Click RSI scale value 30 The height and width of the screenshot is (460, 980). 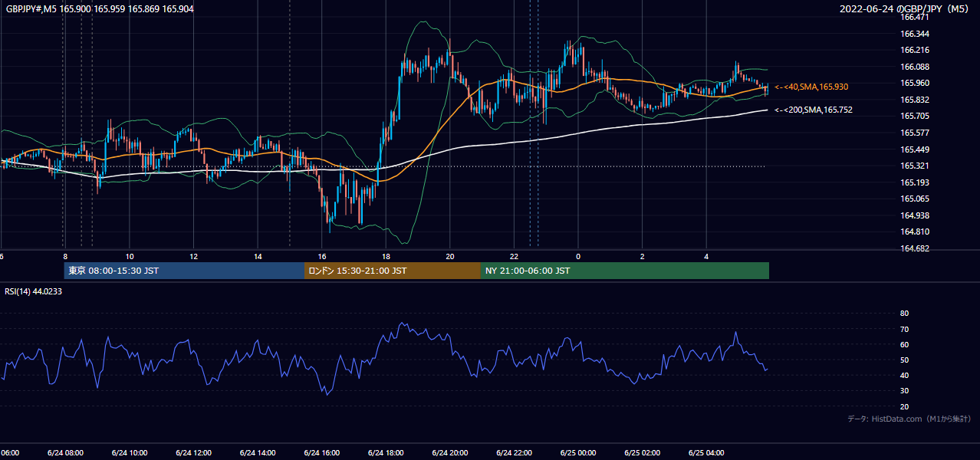click(x=904, y=391)
